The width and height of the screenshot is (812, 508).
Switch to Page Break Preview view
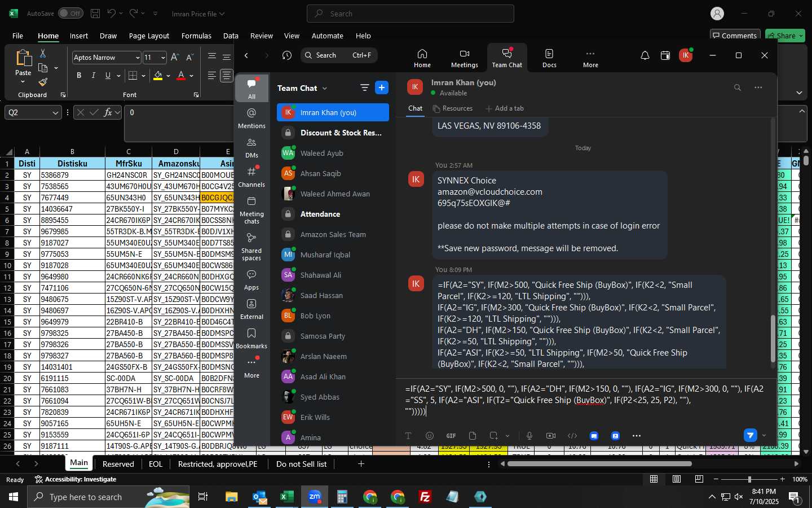tap(699, 479)
